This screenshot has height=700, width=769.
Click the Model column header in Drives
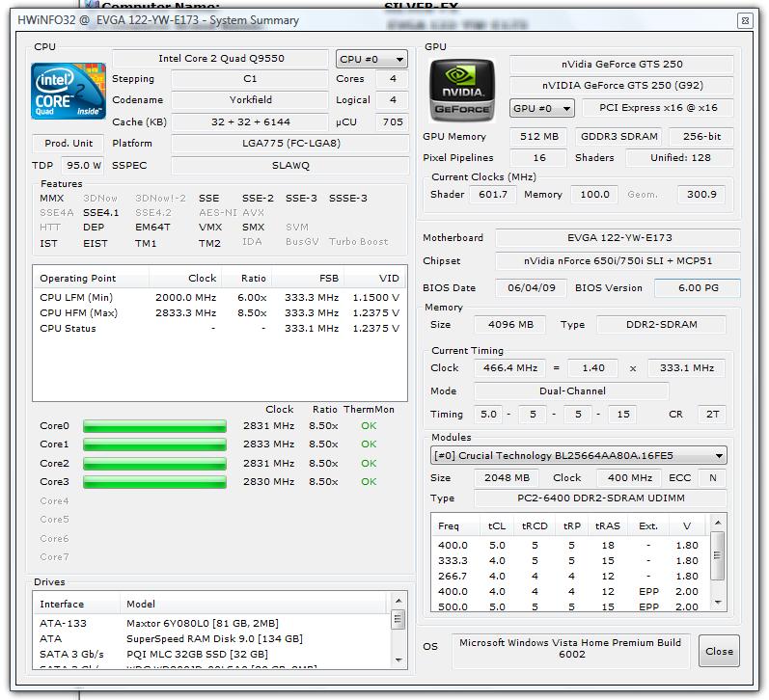254,604
